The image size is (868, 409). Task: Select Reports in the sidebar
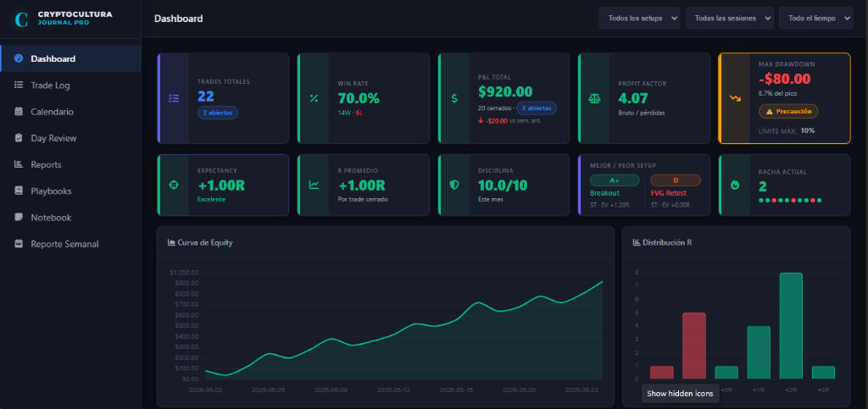pos(70,164)
